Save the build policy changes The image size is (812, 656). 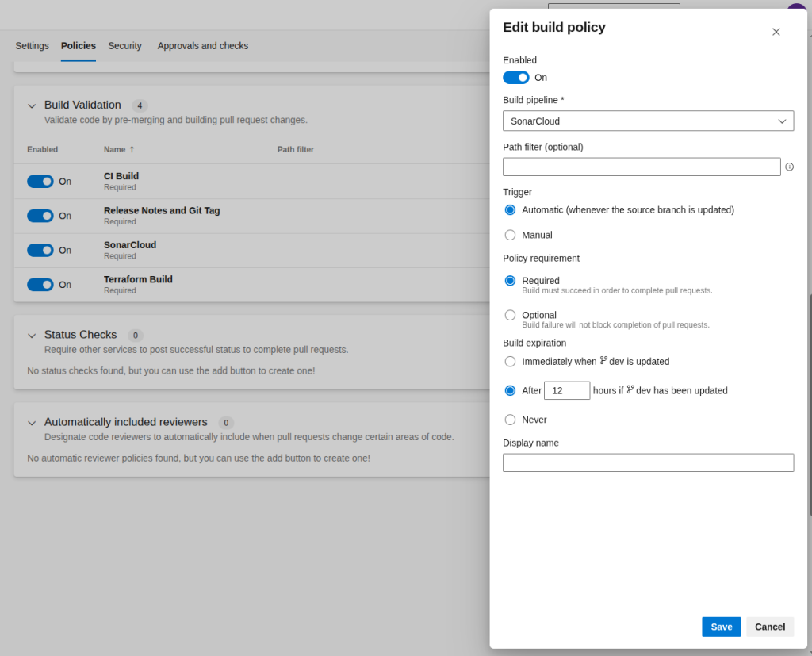tap(721, 627)
